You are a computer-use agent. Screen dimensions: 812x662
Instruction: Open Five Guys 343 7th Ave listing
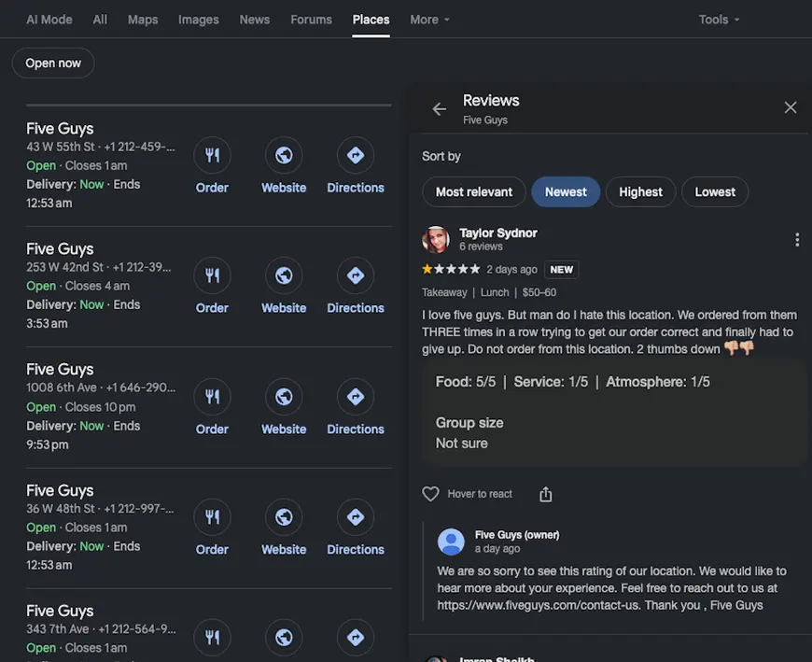pos(60,611)
